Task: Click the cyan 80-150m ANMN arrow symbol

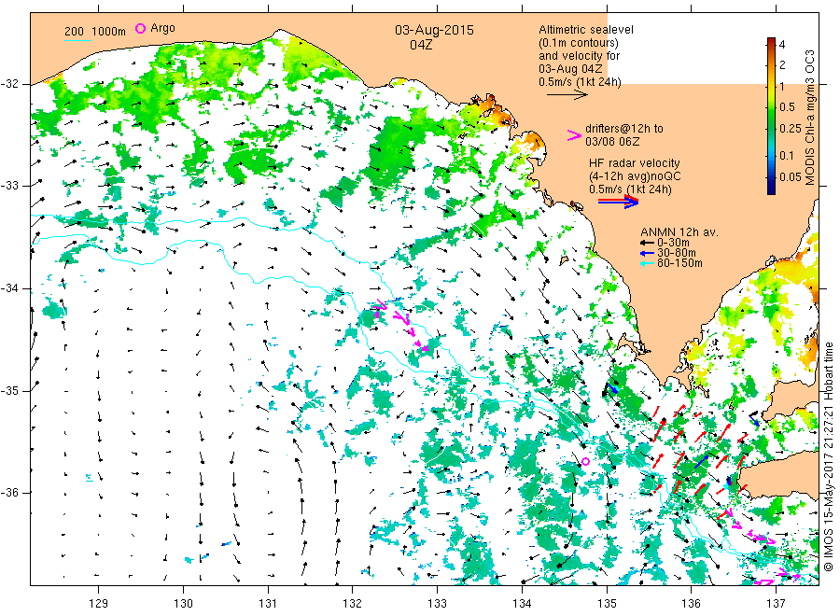Action: coord(648,263)
